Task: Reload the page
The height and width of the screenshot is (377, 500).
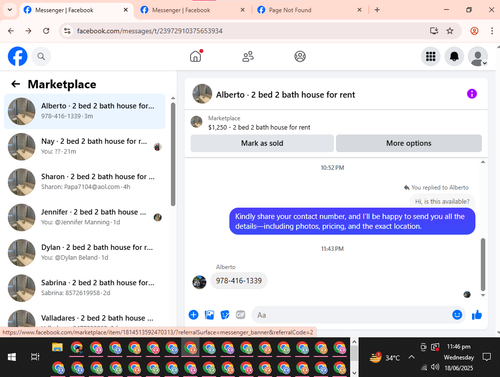Action: point(46,31)
